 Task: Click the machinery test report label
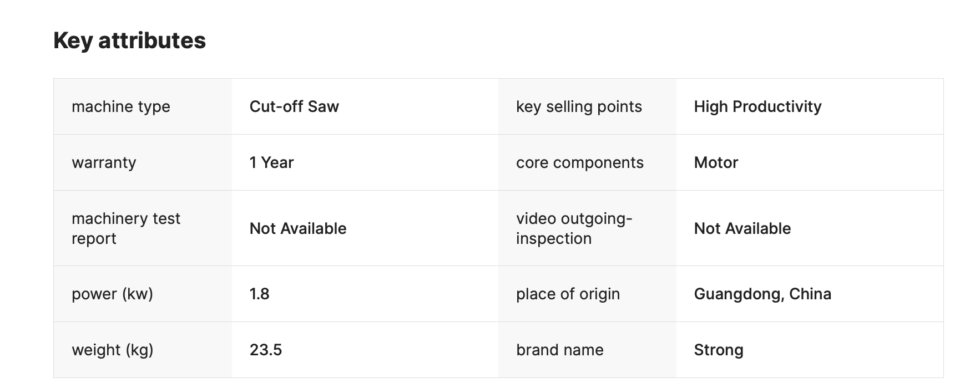coord(126,228)
